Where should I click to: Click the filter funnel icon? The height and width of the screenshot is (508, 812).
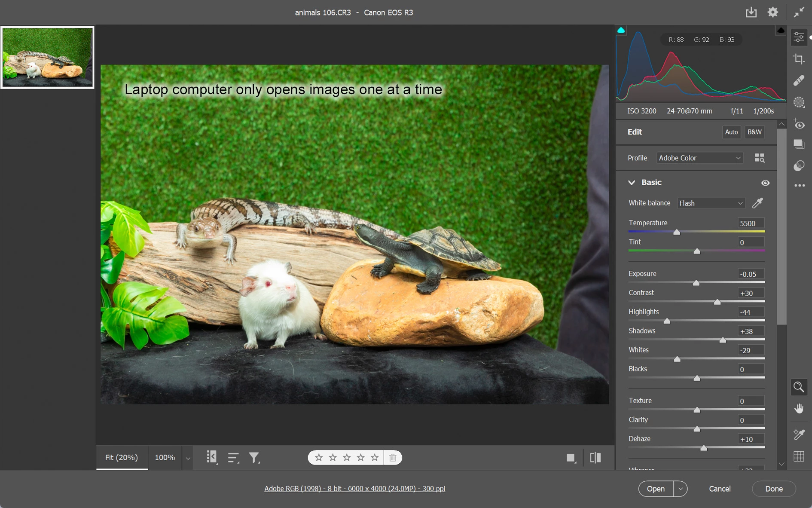click(254, 458)
